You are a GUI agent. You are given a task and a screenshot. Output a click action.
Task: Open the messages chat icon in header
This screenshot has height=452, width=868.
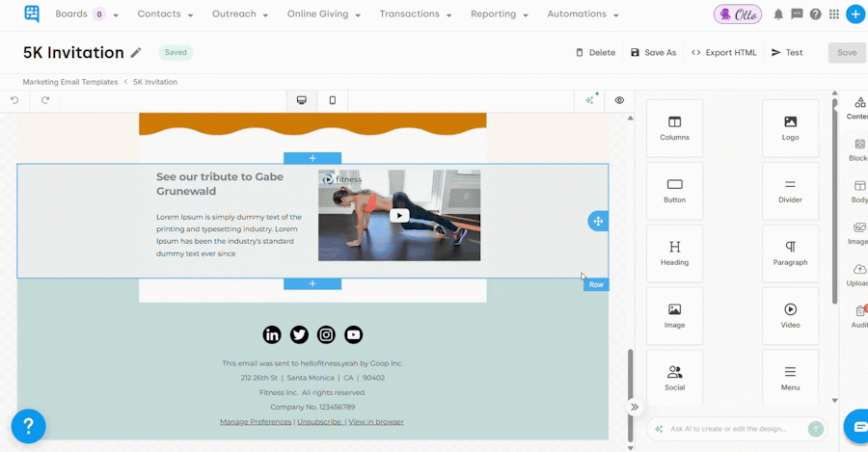tap(797, 14)
